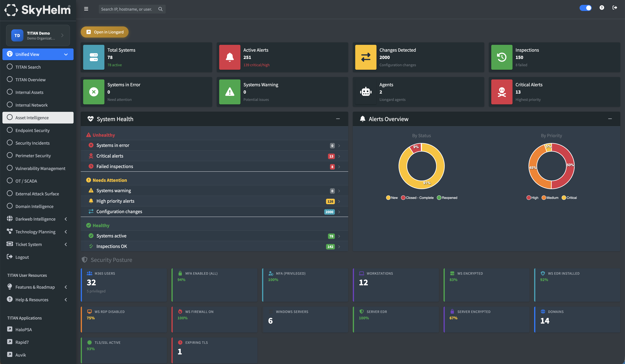Collapse the Unified View menu chevron
Viewport: 625px width, 364px height.
66,54
